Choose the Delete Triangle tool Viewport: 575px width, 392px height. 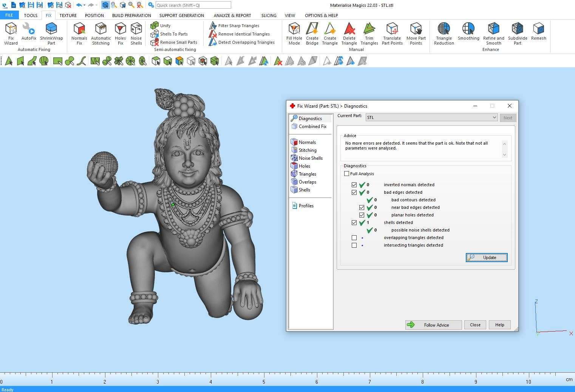point(349,33)
